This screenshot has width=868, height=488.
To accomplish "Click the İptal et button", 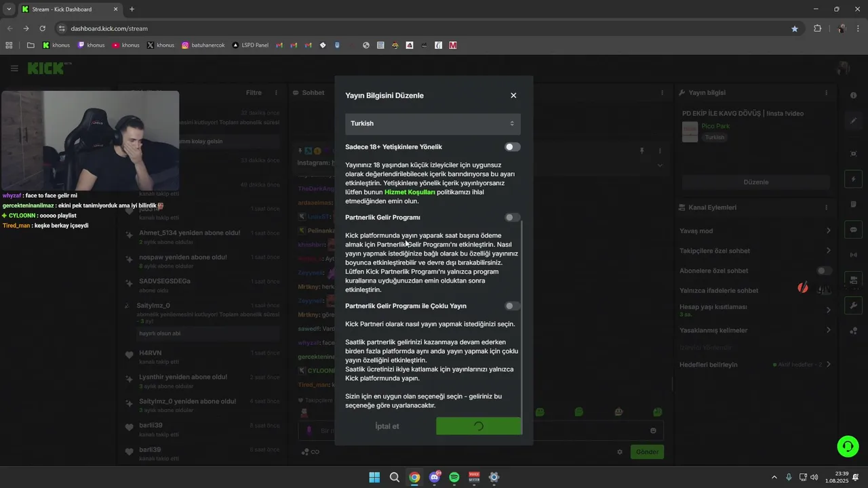I will 387,426.
